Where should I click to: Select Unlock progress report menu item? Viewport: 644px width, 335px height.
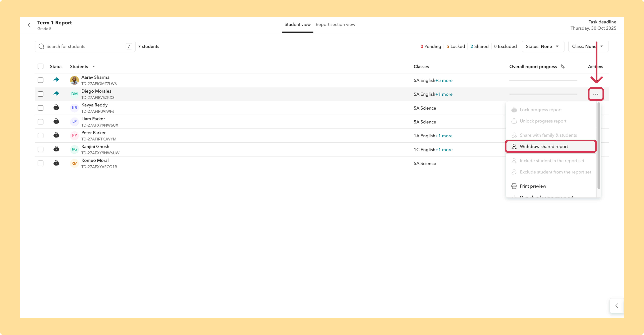(551, 121)
